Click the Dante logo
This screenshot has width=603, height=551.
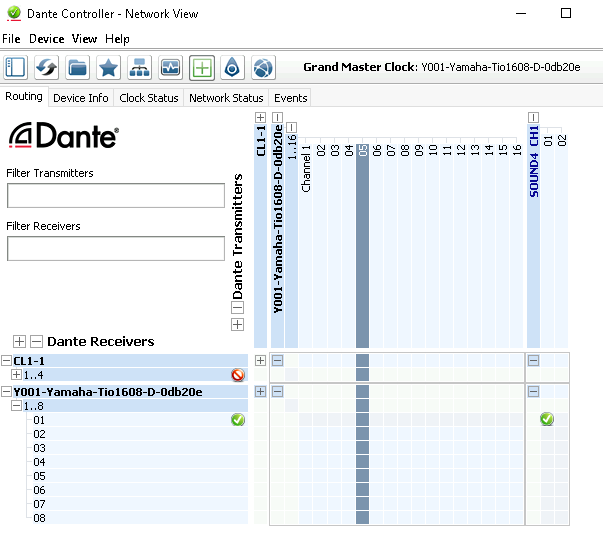coord(63,135)
